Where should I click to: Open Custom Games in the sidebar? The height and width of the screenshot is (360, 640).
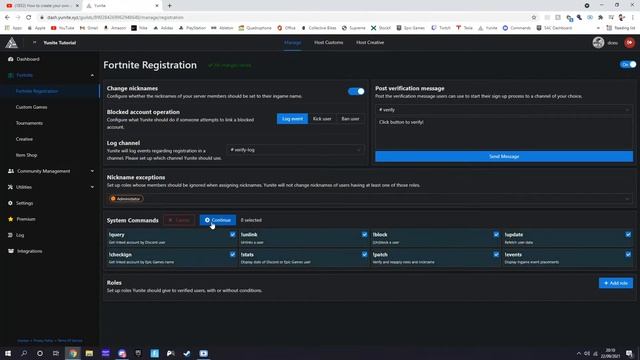click(31, 107)
